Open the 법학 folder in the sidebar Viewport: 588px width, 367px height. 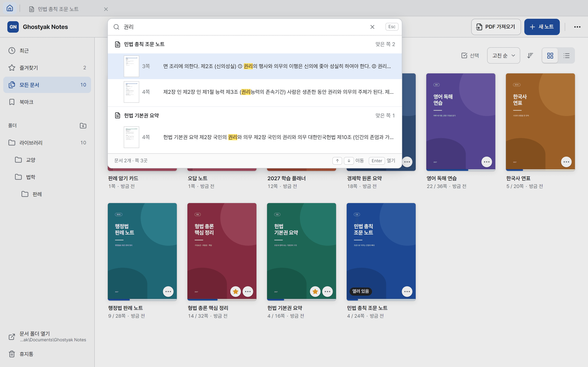tap(30, 177)
